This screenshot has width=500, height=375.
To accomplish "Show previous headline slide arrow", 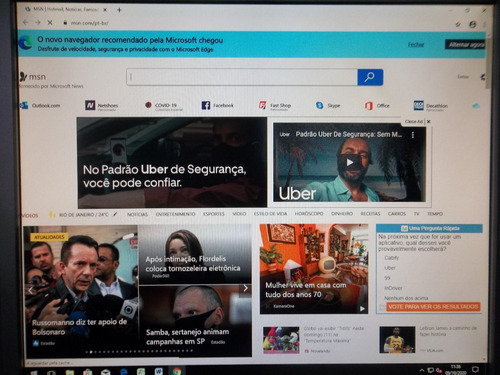I will (x=30, y=290).
